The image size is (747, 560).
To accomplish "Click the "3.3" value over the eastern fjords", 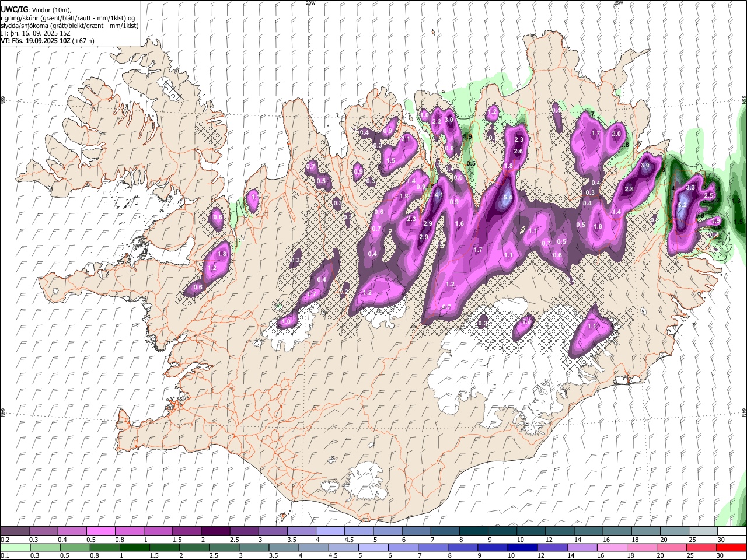I will pos(690,188).
